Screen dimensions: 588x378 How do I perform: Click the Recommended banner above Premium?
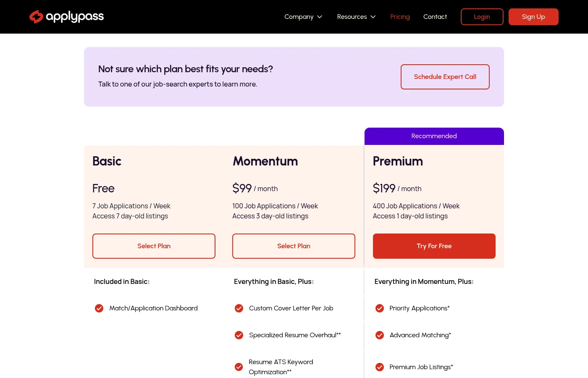pos(434,136)
